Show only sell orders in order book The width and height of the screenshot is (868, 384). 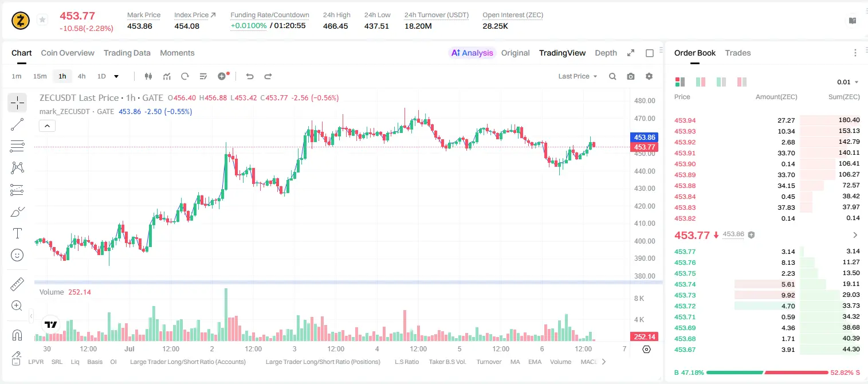pos(742,82)
